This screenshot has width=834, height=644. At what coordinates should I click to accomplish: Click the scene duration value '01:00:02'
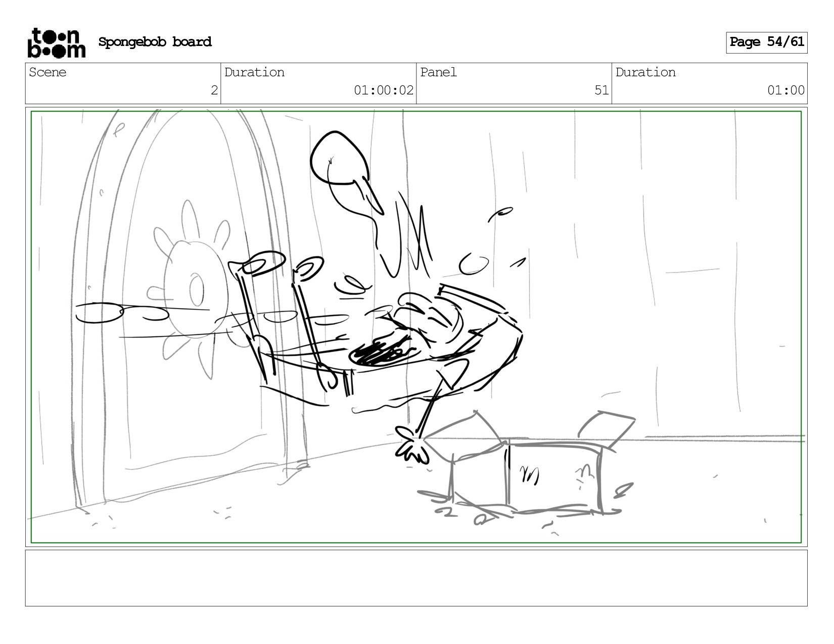point(384,90)
